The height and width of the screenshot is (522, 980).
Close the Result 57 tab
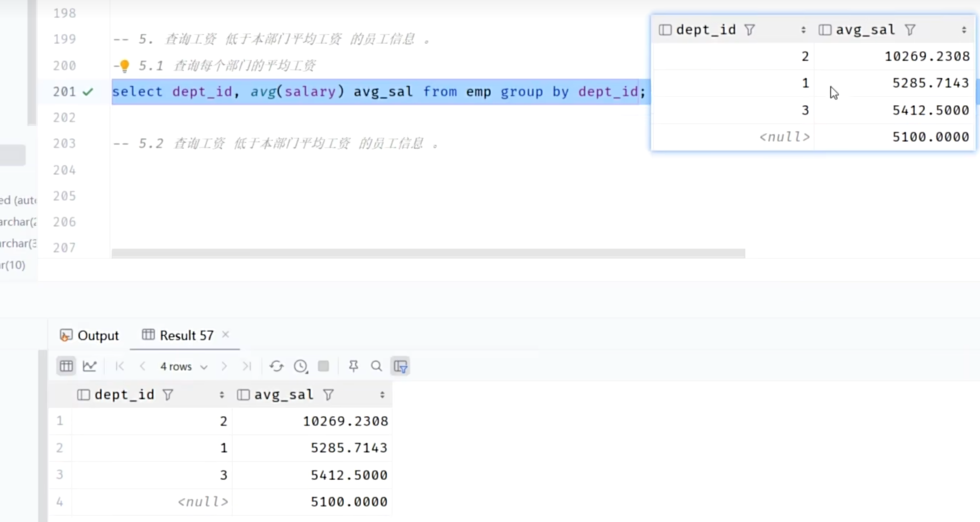pos(226,335)
